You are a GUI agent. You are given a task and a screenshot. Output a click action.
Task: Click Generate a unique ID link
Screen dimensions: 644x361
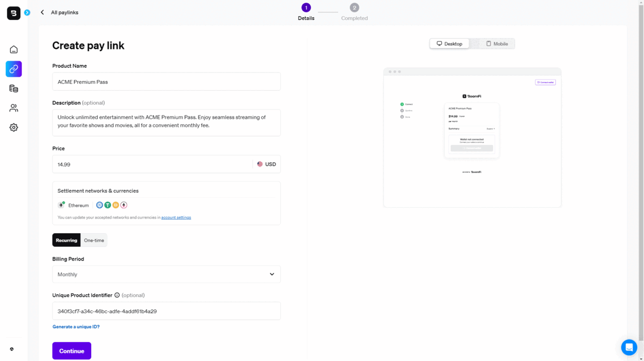[x=76, y=327]
